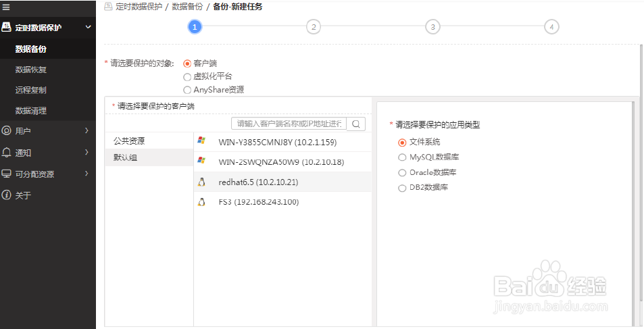
Task: Open 数据备份 in the sidebar
Action: click(48, 49)
